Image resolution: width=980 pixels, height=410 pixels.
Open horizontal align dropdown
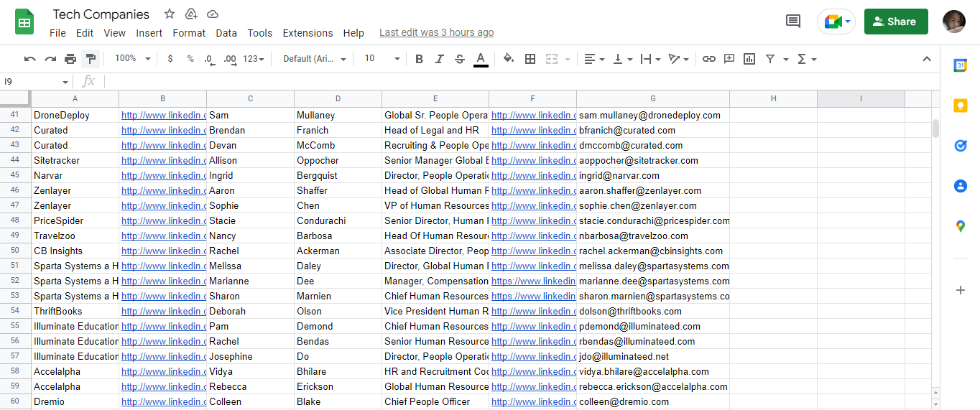(x=593, y=59)
